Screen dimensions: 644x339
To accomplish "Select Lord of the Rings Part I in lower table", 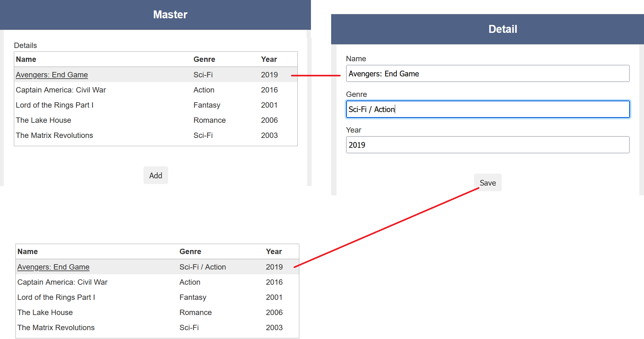I will (x=56, y=297).
